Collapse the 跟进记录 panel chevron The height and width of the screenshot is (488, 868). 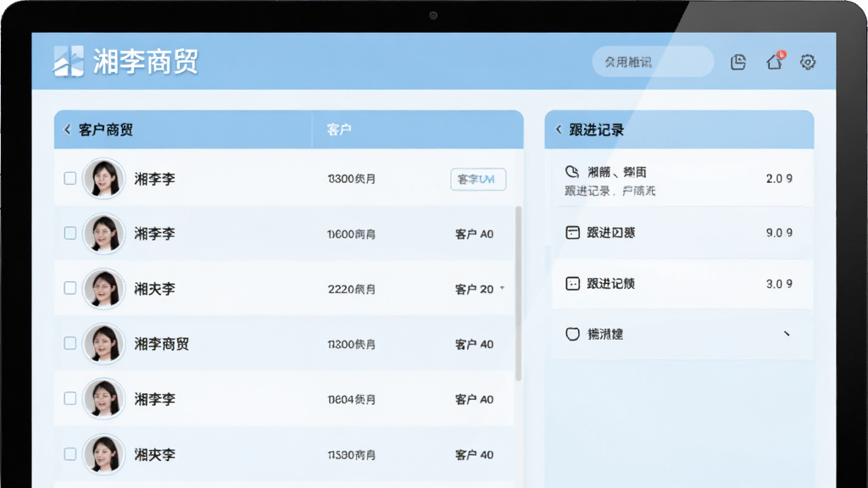pyautogui.click(x=559, y=130)
